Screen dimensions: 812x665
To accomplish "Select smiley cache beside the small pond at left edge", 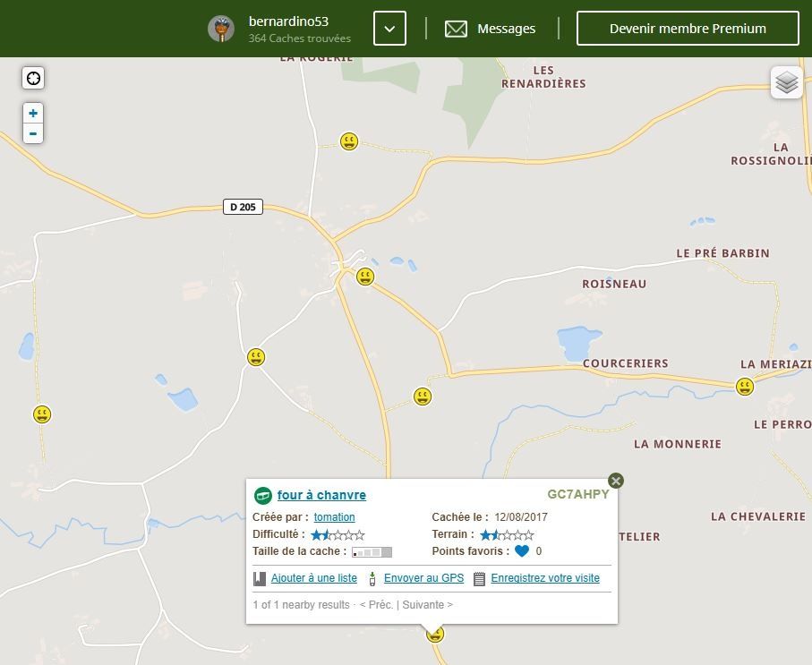I will pos(42,414).
